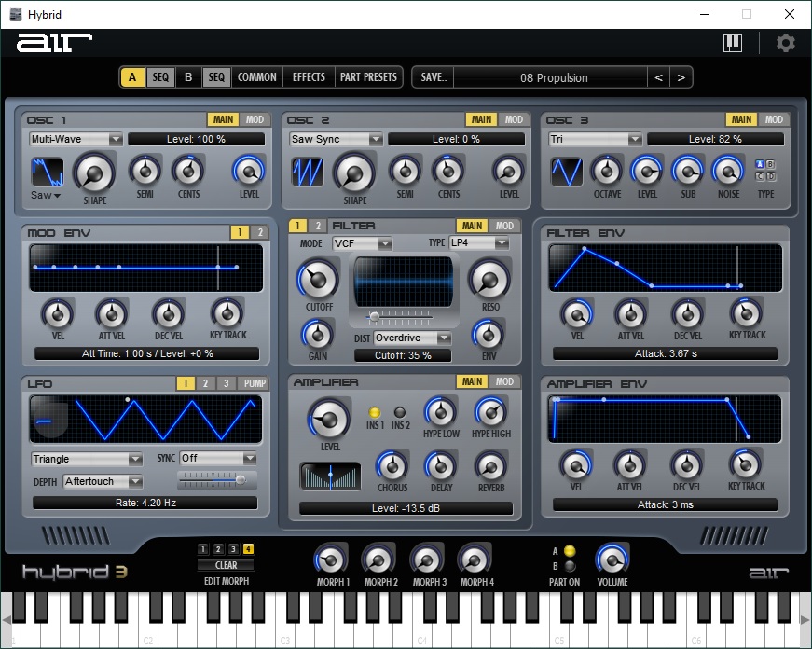Select OSC 3 noise type D
Viewport: 812px width, 649px height.
(771, 176)
